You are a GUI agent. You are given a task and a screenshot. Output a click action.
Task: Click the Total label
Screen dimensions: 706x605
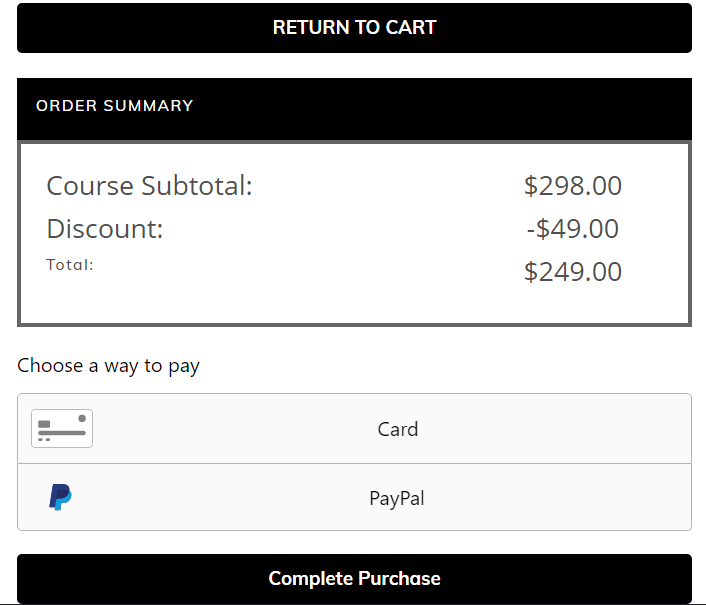tap(70, 265)
